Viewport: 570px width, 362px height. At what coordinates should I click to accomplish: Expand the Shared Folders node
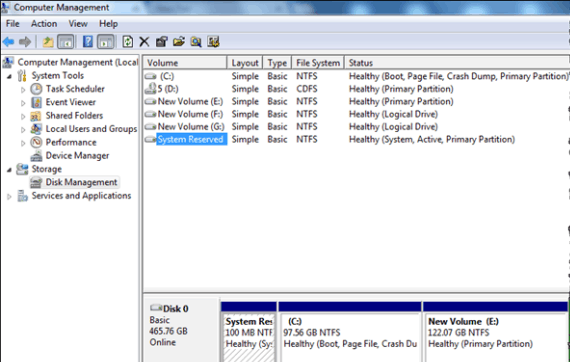(x=23, y=116)
